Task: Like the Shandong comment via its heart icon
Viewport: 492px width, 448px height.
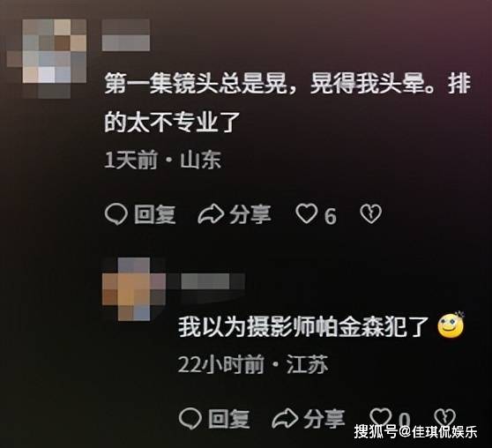Action: (306, 213)
